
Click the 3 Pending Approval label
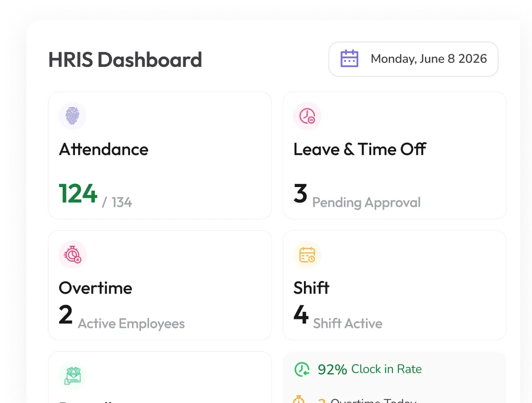click(x=357, y=195)
